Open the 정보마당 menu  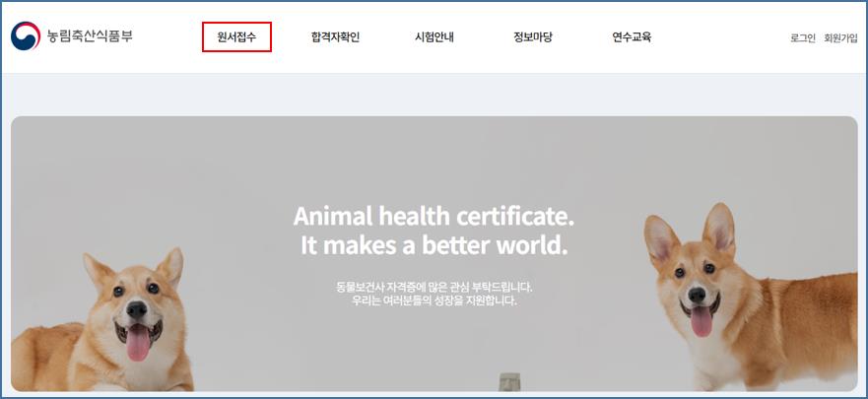tap(533, 37)
